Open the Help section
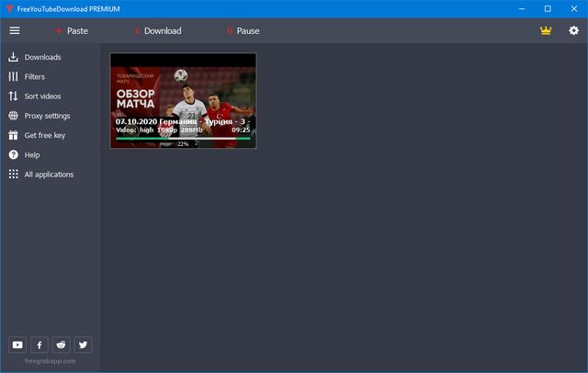Image resolution: width=588 pixels, height=373 pixels. click(x=32, y=154)
